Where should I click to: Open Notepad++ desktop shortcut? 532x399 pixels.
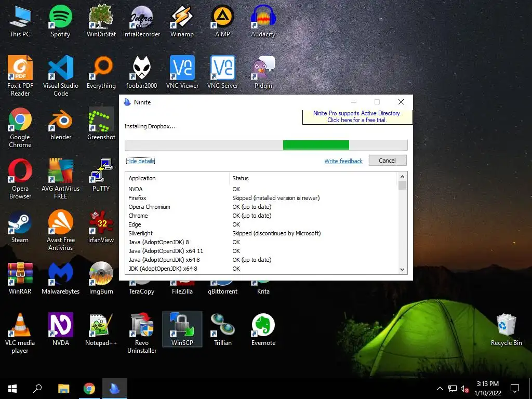[x=101, y=330]
